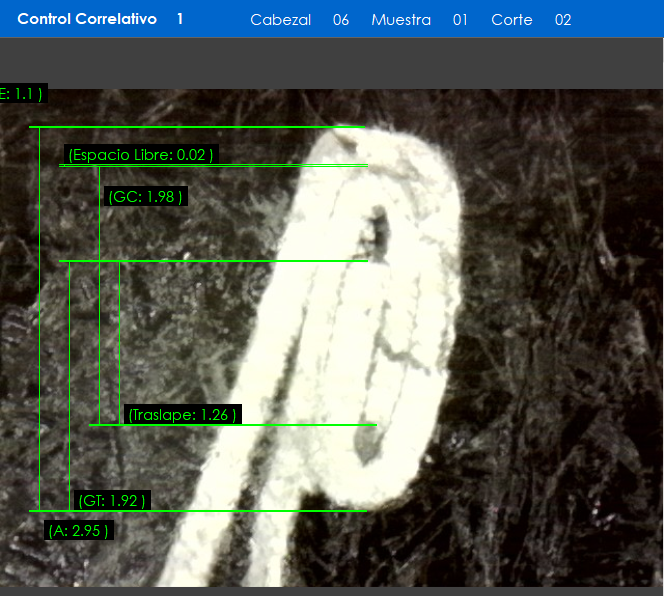
Task: Click the GC: 1.98 measurement label
Action: click(145, 197)
